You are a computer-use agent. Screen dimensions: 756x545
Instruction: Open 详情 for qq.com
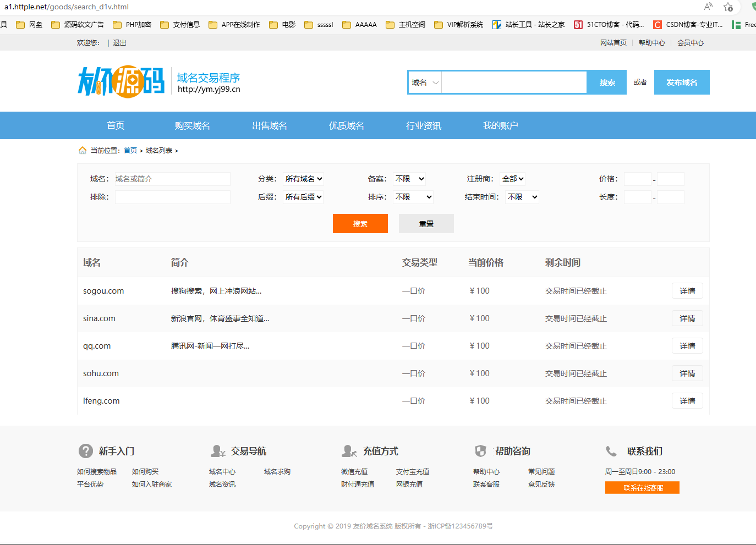687,346
